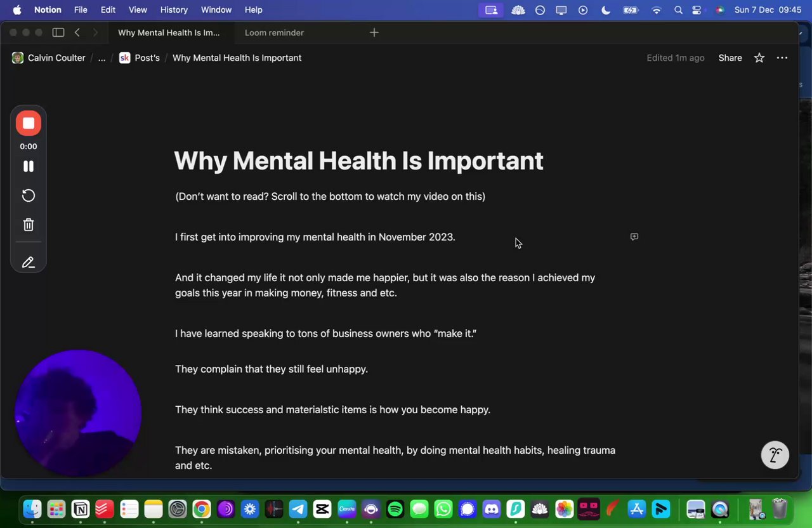Click the page title heading

click(358, 161)
